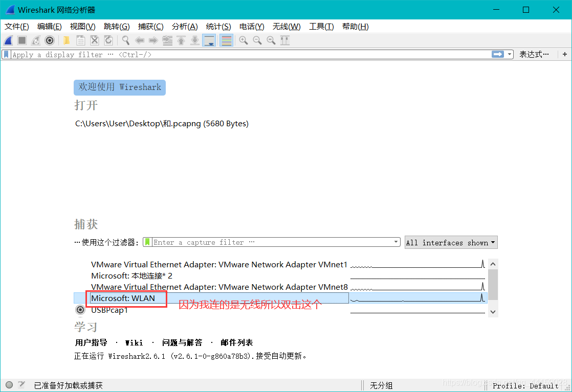The image size is (572, 392).
Task: Select the Microsoft: WLAN interface
Action: click(280, 298)
